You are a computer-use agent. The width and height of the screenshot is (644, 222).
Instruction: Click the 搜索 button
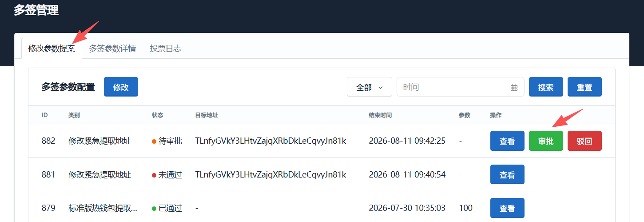(546, 87)
